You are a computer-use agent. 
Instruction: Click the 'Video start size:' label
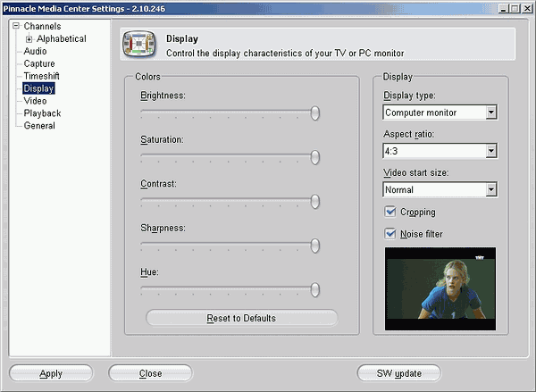pos(415,172)
